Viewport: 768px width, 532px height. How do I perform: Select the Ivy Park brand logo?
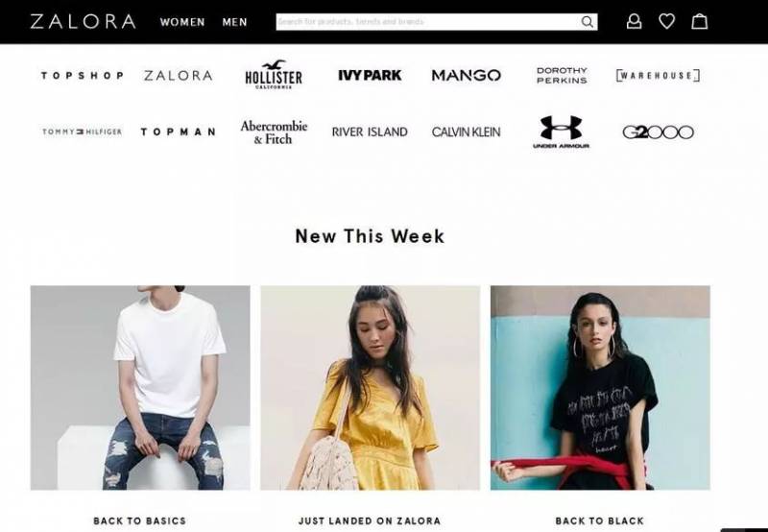(370, 75)
